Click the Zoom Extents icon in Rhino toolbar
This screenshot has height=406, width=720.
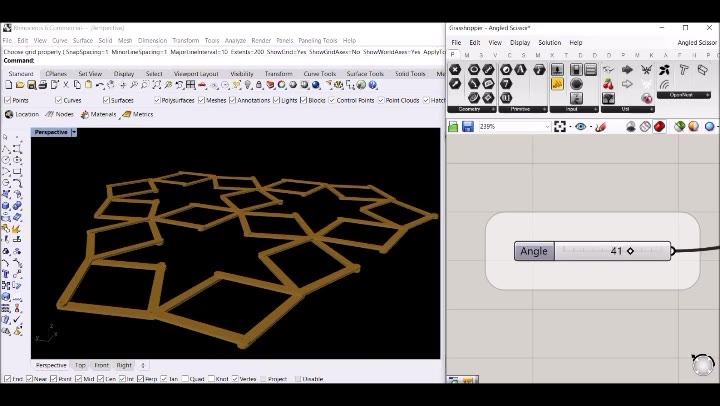pyautogui.click(x=157, y=85)
